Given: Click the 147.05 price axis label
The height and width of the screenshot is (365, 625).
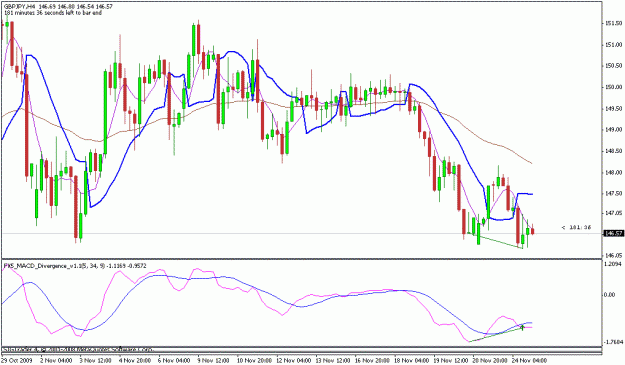Looking at the screenshot, I should [614, 213].
